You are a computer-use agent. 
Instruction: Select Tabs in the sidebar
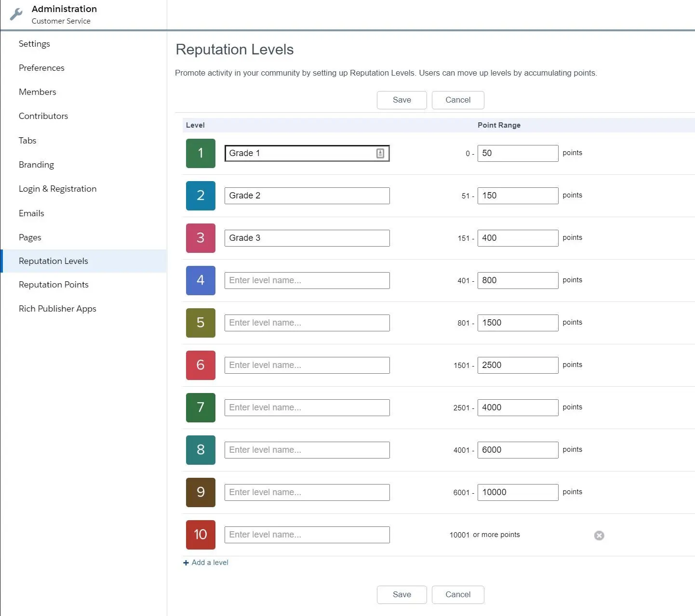[x=27, y=141]
